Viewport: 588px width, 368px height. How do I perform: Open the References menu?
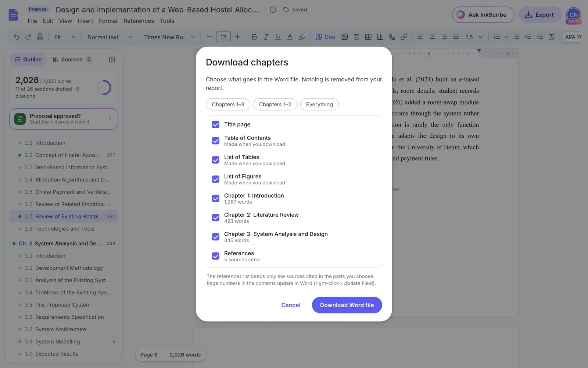click(139, 21)
